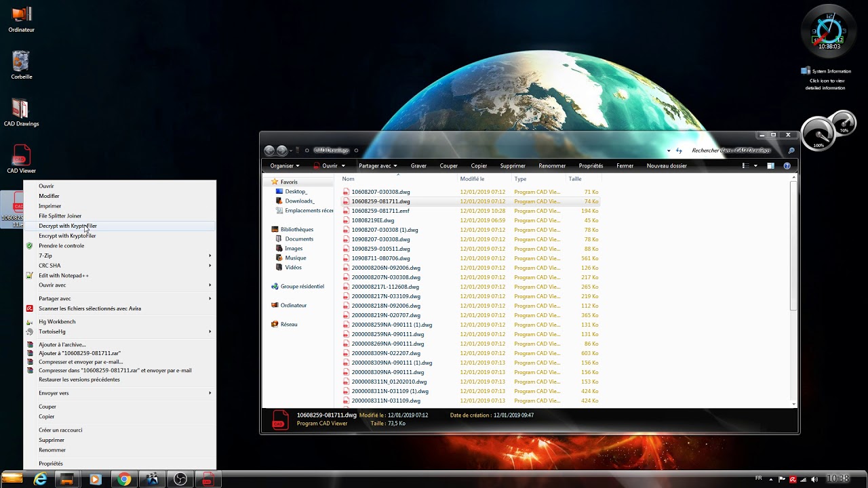Open Emplacements récents in the sidebar
This screenshot has width=868, height=488.
pyautogui.click(x=304, y=210)
